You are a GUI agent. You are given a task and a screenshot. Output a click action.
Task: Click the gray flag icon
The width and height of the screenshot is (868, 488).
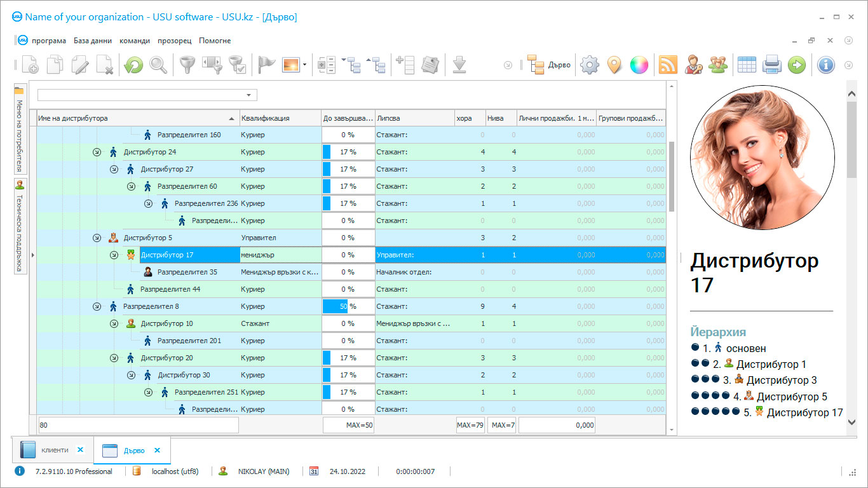(x=266, y=65)
